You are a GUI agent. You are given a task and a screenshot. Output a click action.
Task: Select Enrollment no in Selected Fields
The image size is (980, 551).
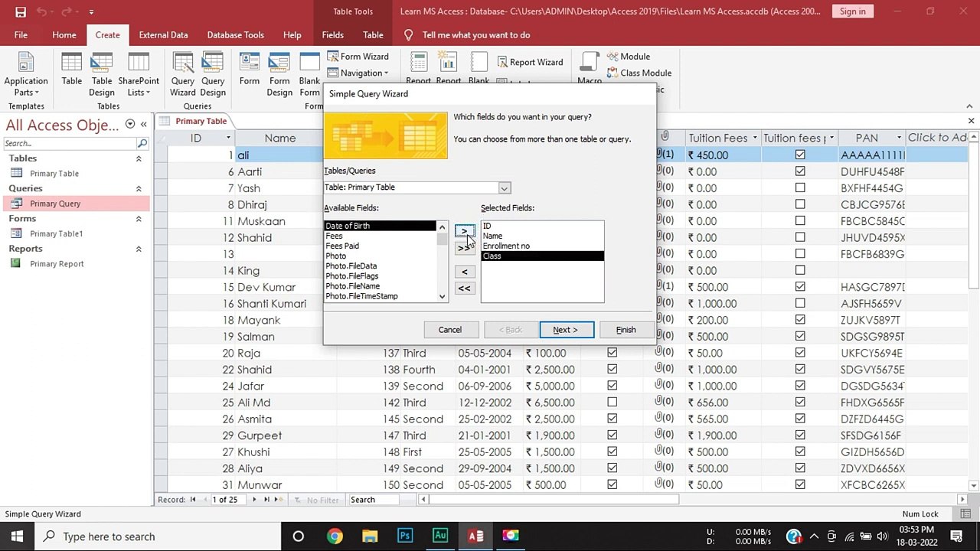click(x=506, y=246)
